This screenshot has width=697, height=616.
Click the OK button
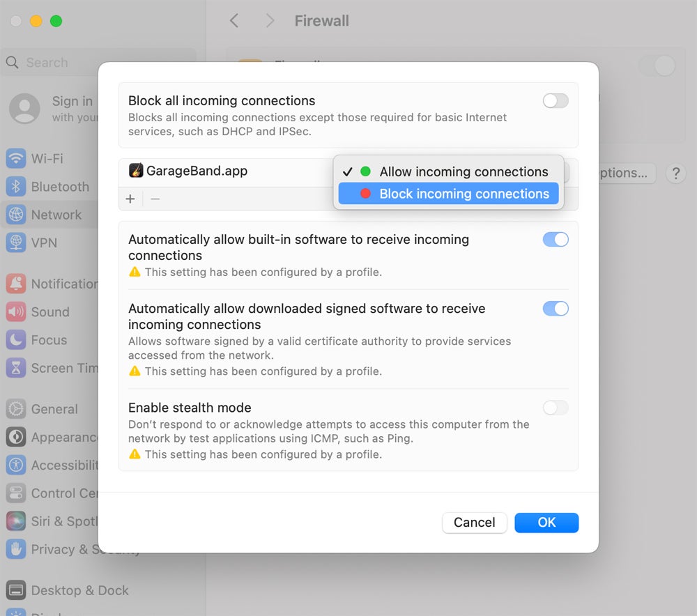click(x=546, y=523)
